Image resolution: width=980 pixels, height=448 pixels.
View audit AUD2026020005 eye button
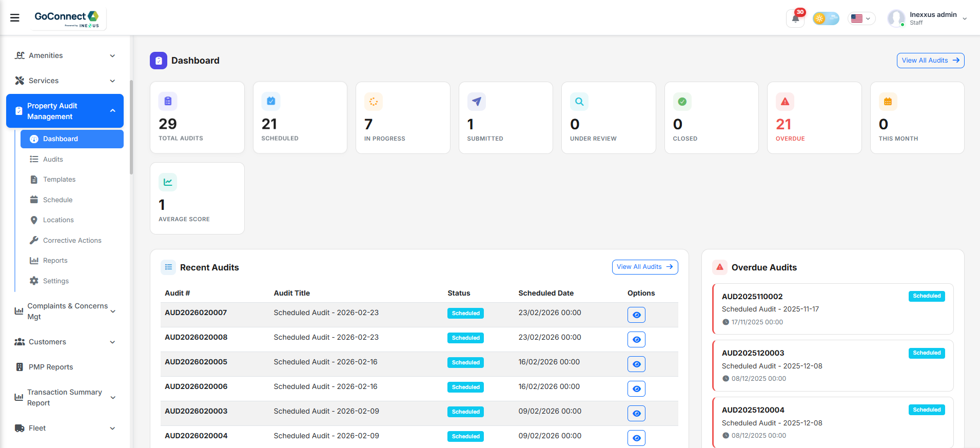click(636, 364)
